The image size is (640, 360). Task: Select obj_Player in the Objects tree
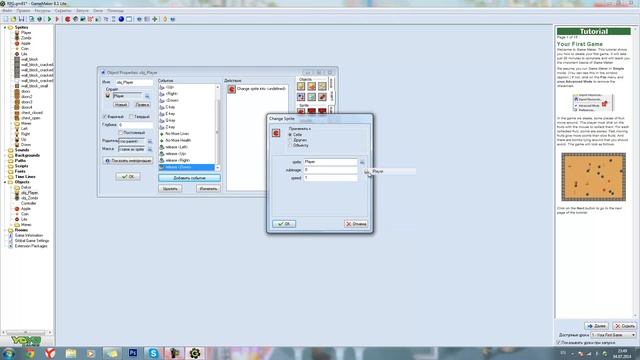pyautogui.click(x=29, y=193)
